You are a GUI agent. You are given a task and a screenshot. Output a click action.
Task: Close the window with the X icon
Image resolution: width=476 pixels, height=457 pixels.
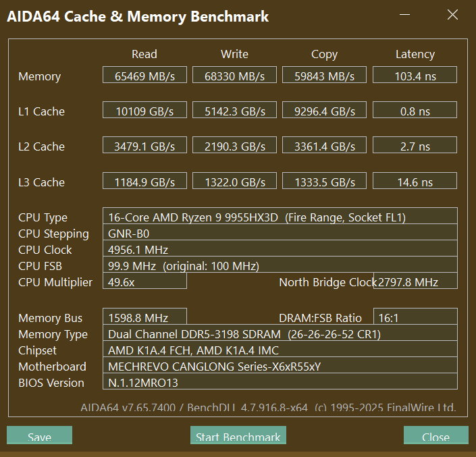pos(452,14)
